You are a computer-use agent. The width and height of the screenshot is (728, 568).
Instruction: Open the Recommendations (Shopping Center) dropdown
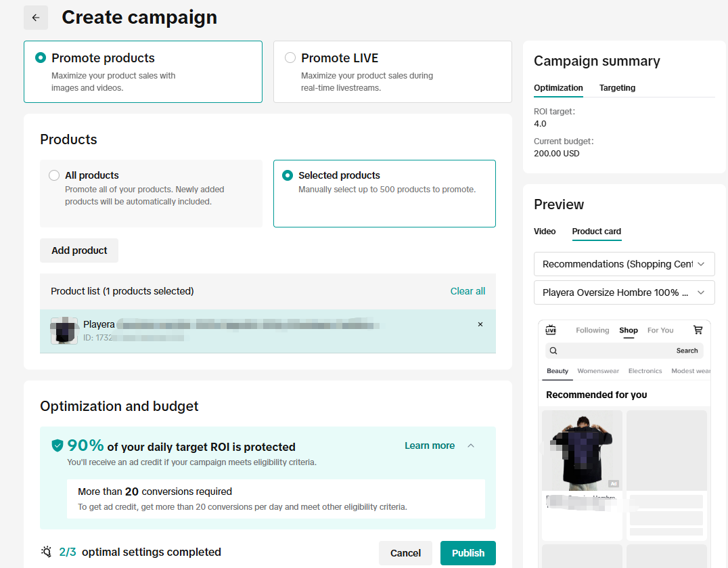pos(624,264)
